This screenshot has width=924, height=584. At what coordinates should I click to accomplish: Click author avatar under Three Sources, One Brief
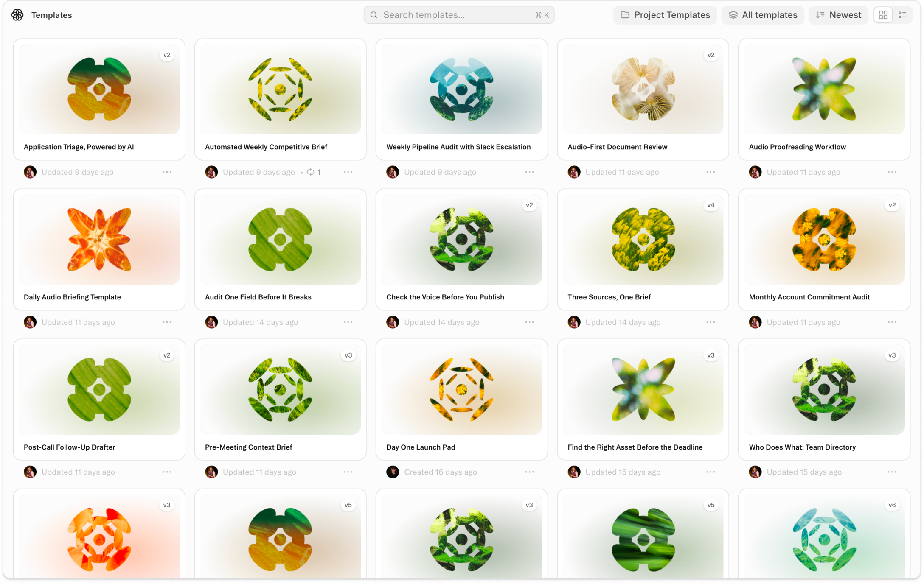(574, 322)
